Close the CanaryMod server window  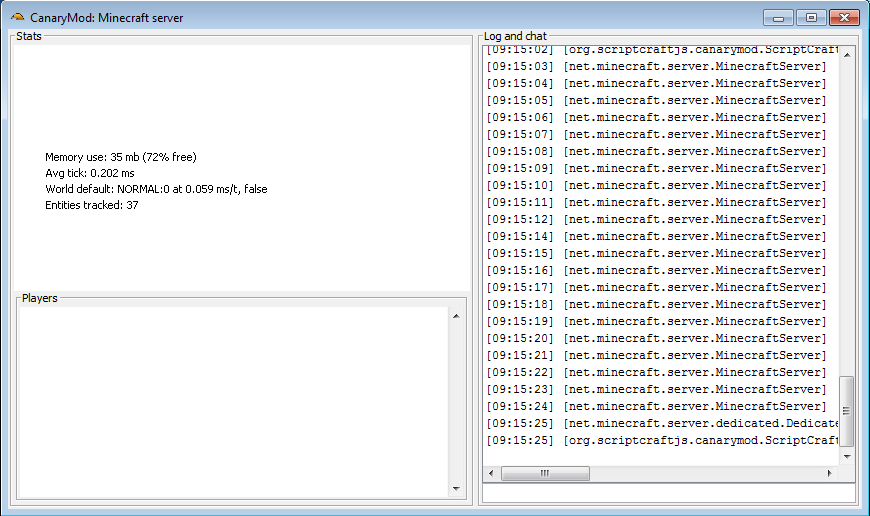point(844,18)
